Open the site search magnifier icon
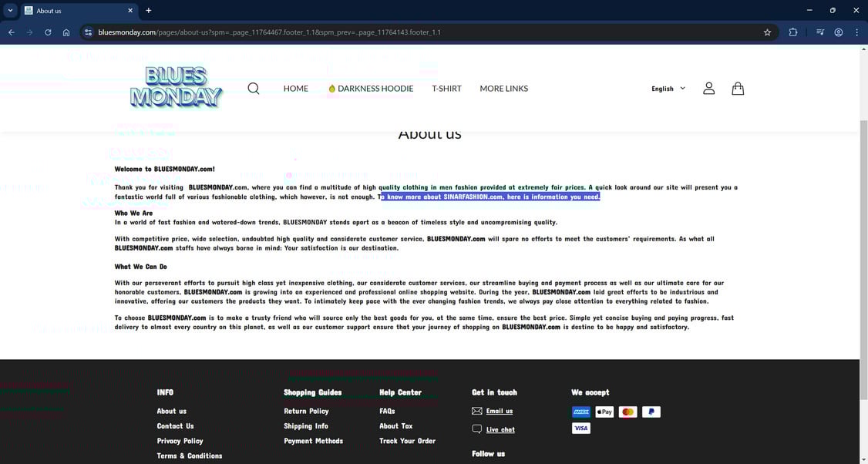Viewport: 868px width, 464px height. point(254,89)
